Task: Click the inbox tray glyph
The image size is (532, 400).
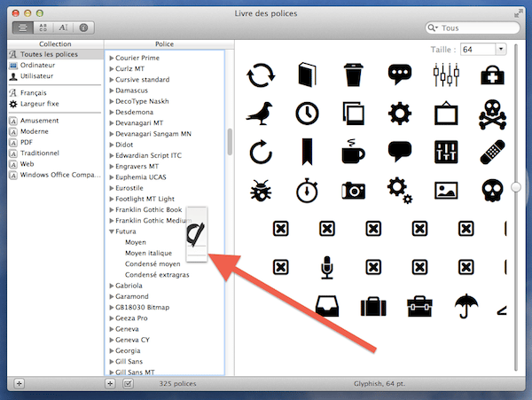Action: [x=327, y=306]
